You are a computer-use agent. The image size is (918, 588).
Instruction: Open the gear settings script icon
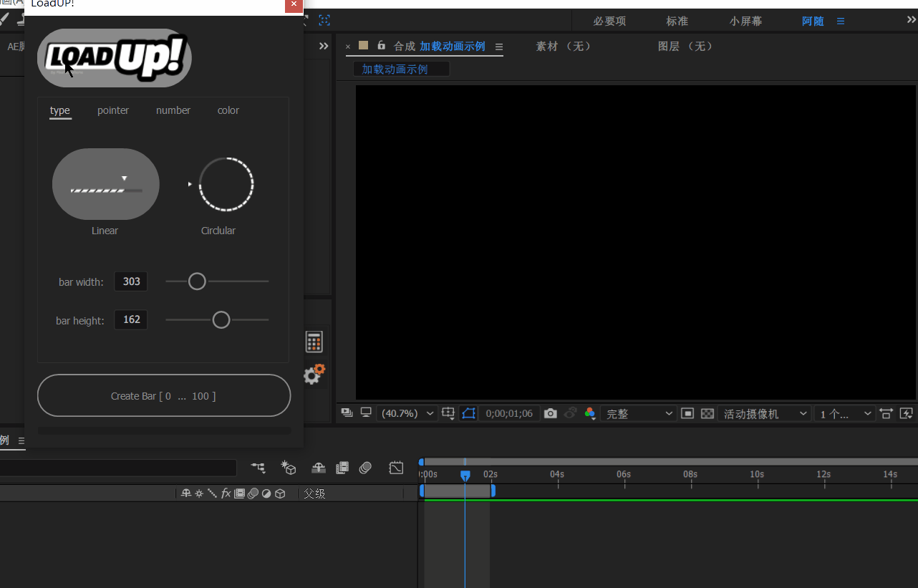pos(314,375)
